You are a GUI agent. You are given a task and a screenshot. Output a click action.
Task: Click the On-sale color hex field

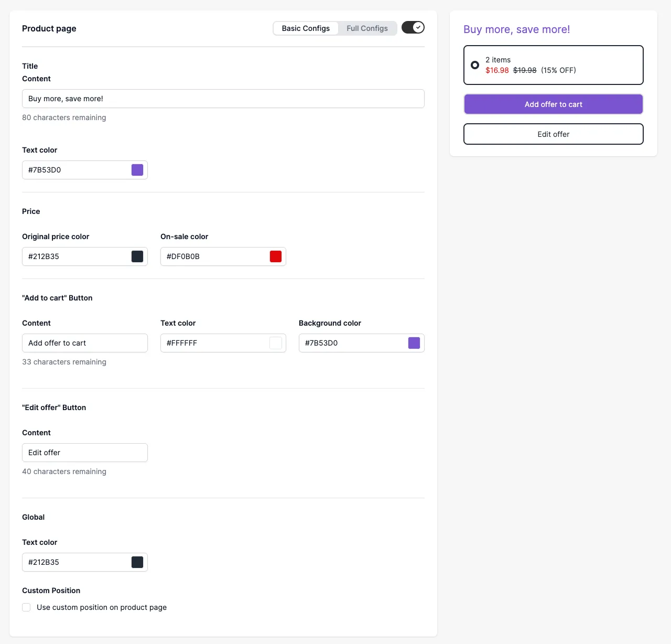[x=215, y=256]
